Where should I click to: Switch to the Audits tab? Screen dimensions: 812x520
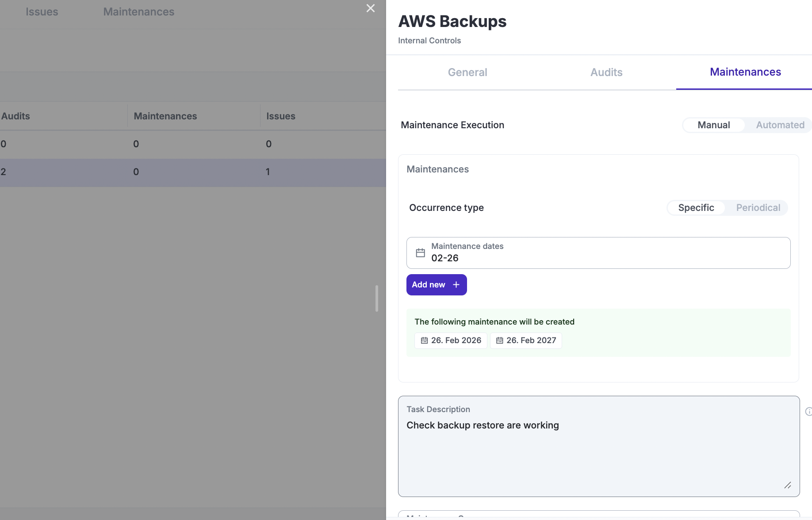606,73
